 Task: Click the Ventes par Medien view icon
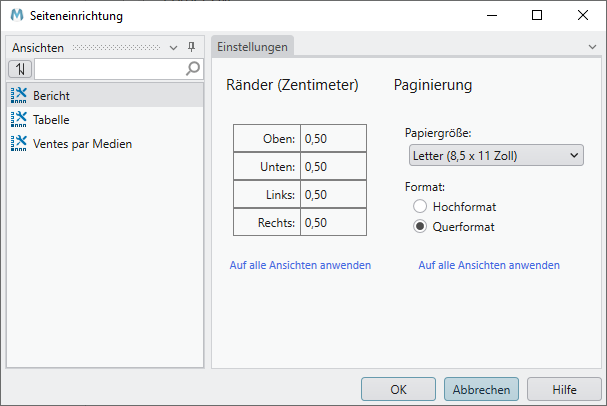point(19,143)
